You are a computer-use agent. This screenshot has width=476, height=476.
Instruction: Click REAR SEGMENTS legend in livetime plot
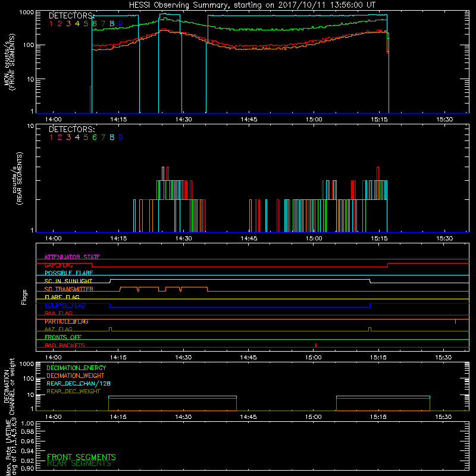79,464
